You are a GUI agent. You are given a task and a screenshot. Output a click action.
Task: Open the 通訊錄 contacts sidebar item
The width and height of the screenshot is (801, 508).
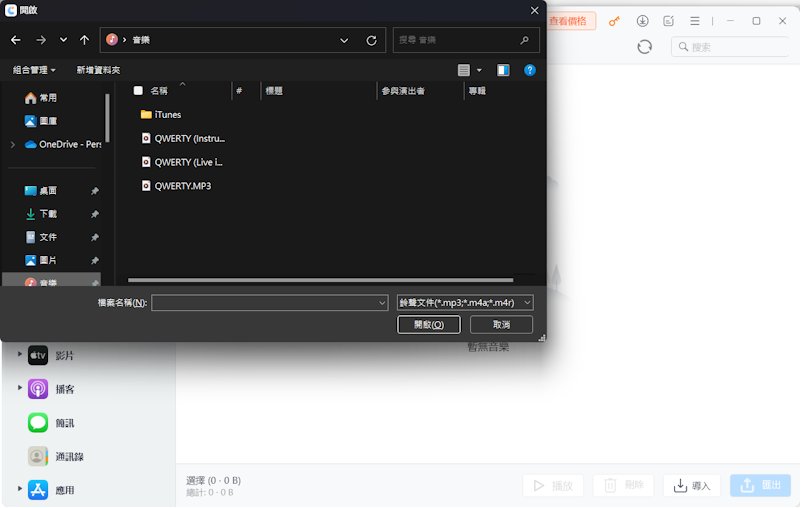(56, 456)
